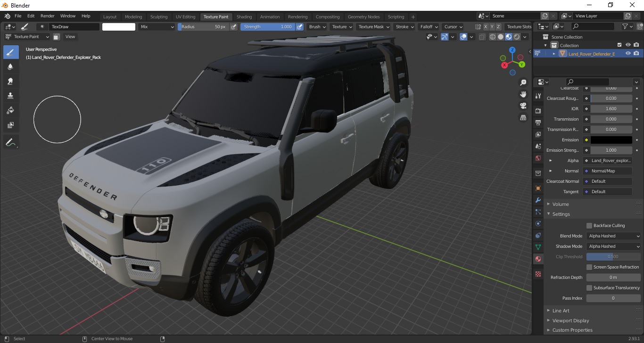
Task: Open the Falloff popover
Action: (429, 27)
